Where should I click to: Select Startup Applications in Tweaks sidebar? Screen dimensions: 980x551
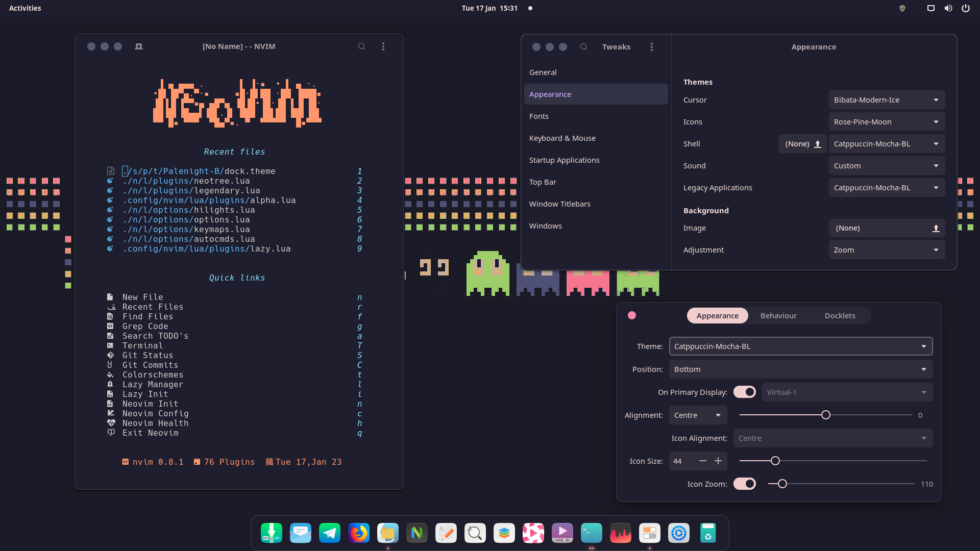(596, 160)
